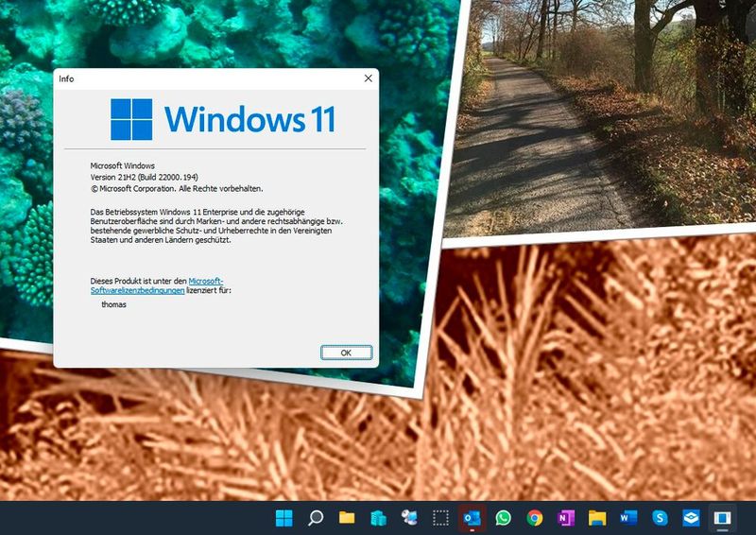Click the 'Version 21H2 (Build 22000.194)' text
The image size is (756, 535).
[x=145, y=177]
